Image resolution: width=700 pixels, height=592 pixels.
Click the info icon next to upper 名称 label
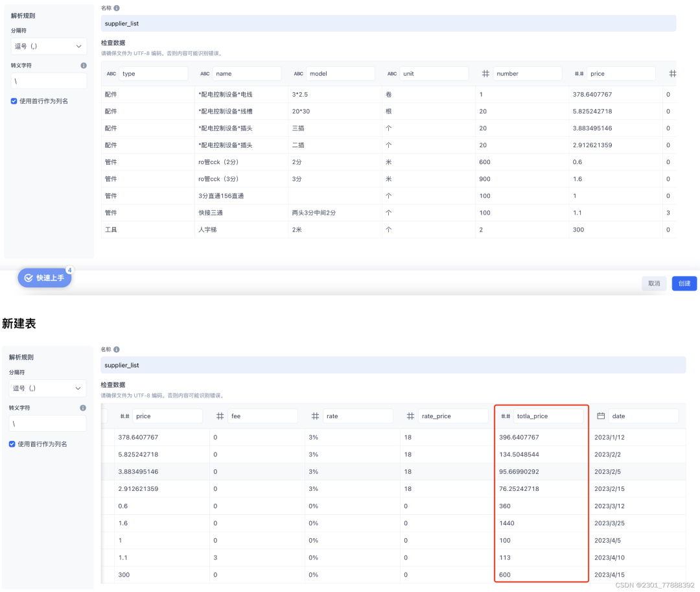[117, 8]
